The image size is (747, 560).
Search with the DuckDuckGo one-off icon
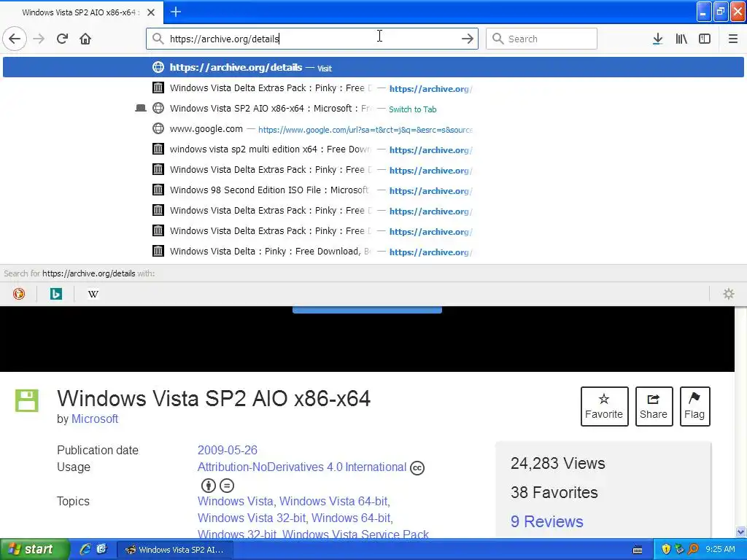pyautogui.click(x=19, y=294)
